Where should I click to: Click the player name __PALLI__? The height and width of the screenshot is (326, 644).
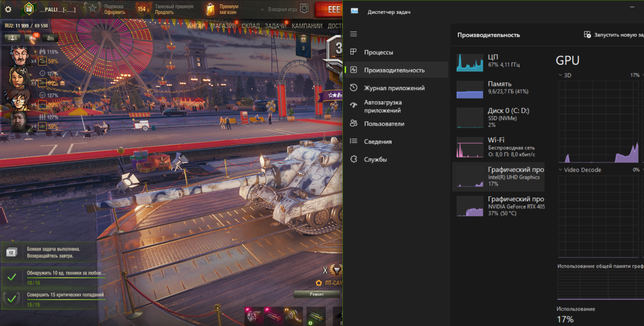coord(57,9)
